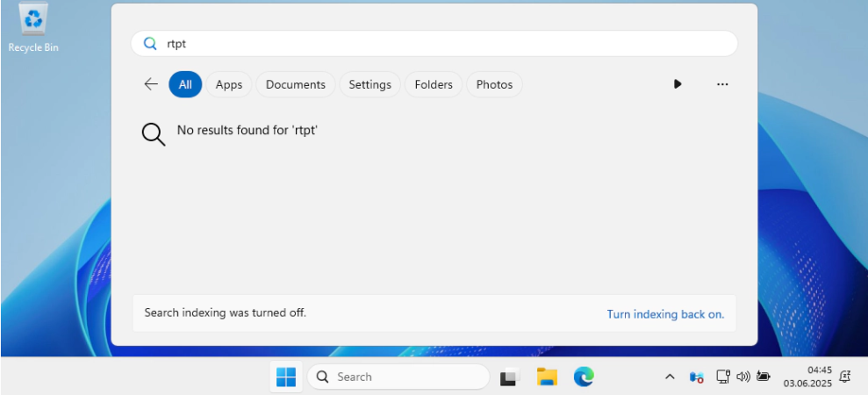
Task: Open the Recycle Bin on the desktop
Action: pyautogui.click(x=33, y=26)
